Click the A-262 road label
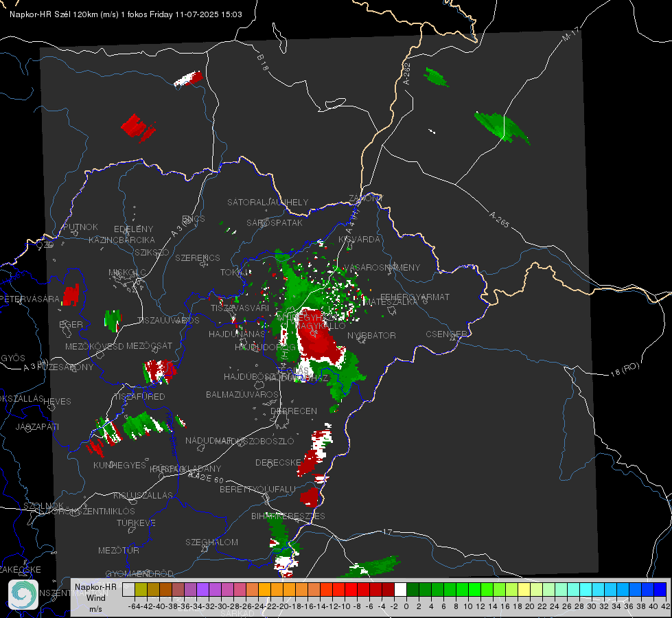 [407, 73]
